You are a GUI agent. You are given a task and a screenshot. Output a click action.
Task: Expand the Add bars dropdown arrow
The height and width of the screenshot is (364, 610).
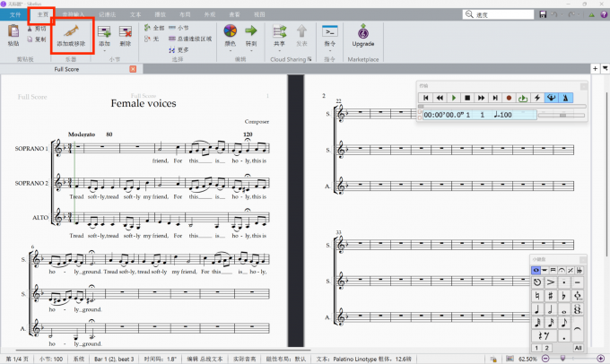104,51
